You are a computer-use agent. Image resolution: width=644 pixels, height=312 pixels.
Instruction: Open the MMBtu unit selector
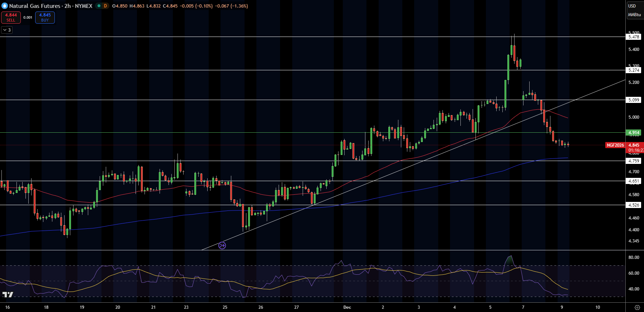pos(634,15)
